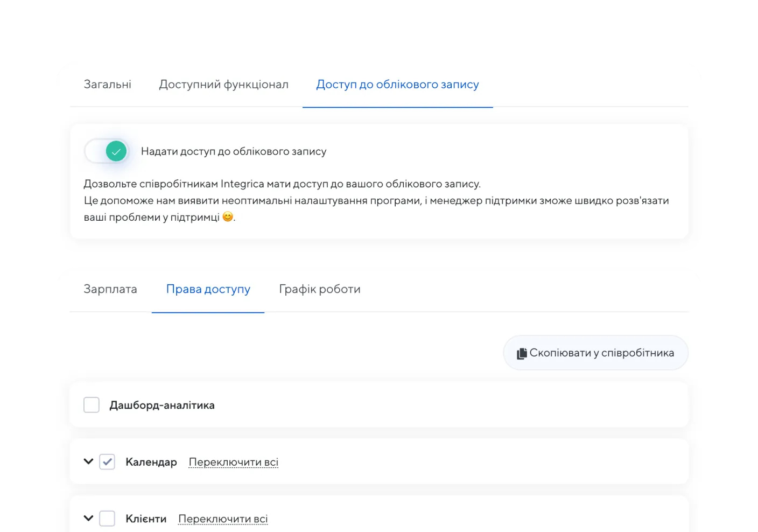The height and width of the screenshot is (532, 758).
Task: Click the Клієнти section label
Action: click(146, 519)
